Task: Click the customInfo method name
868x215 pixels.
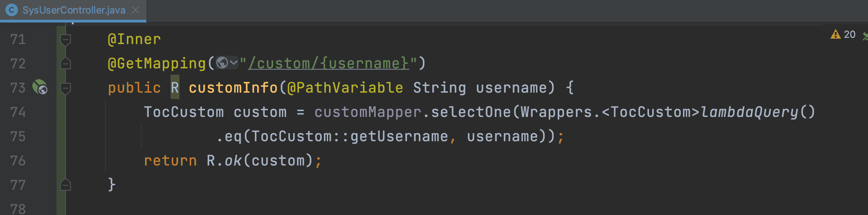Action: coord(233,87)
